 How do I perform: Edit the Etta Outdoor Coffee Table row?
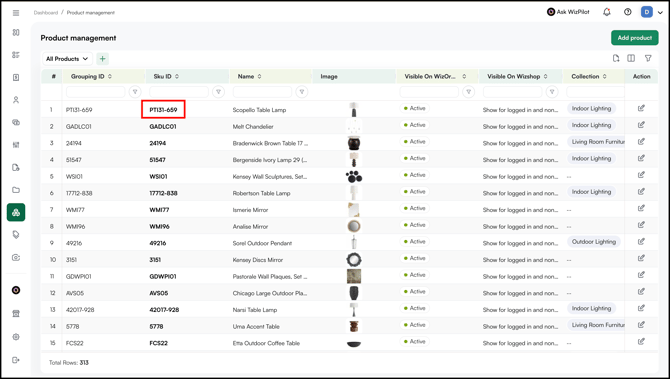tap(641, 341)
